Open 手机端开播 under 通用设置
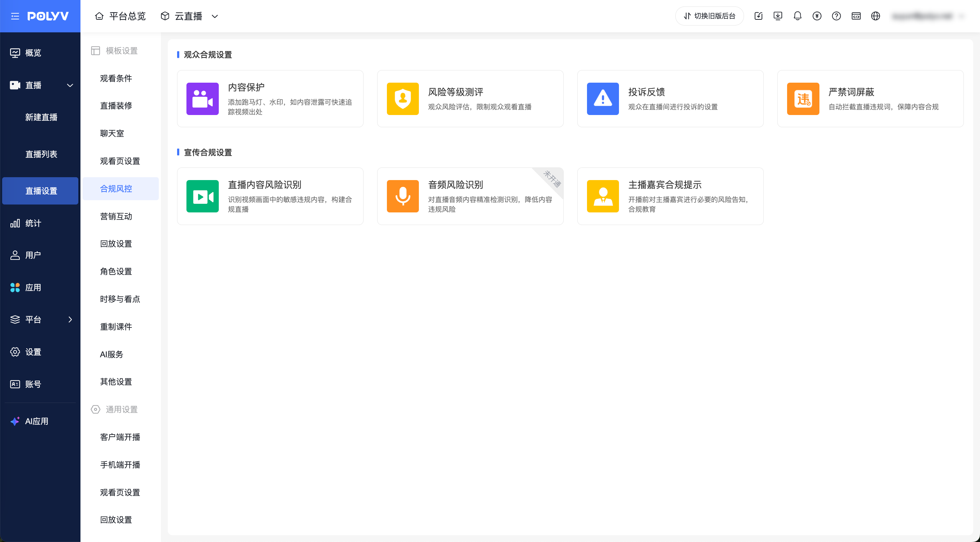 coord(121,465)
